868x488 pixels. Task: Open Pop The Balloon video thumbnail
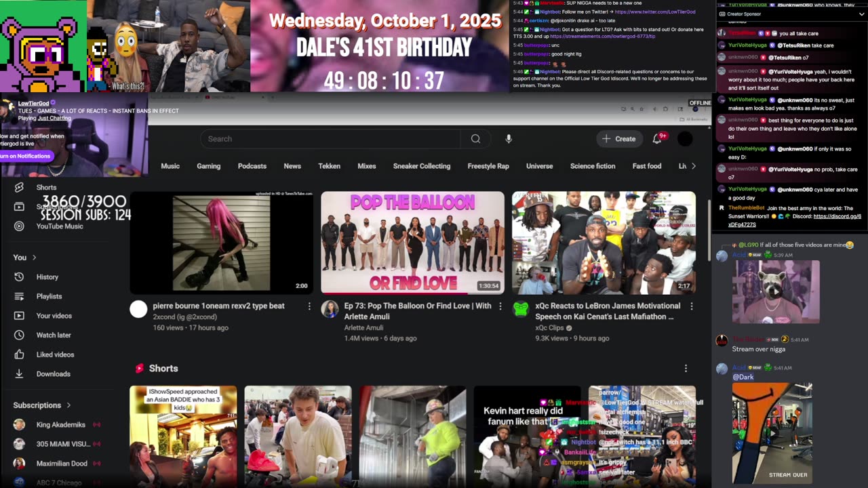412,243
